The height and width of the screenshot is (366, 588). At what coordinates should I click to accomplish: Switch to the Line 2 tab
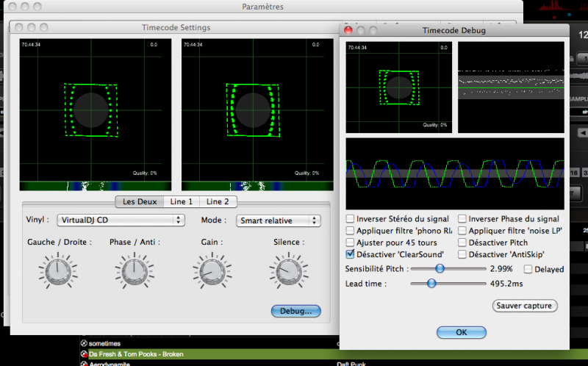218,202
